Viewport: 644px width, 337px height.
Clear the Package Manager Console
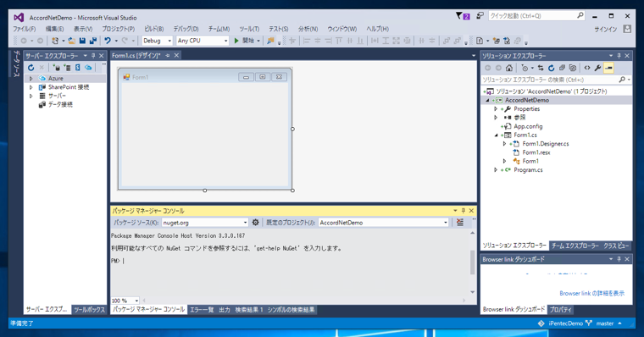click(460, 223)
